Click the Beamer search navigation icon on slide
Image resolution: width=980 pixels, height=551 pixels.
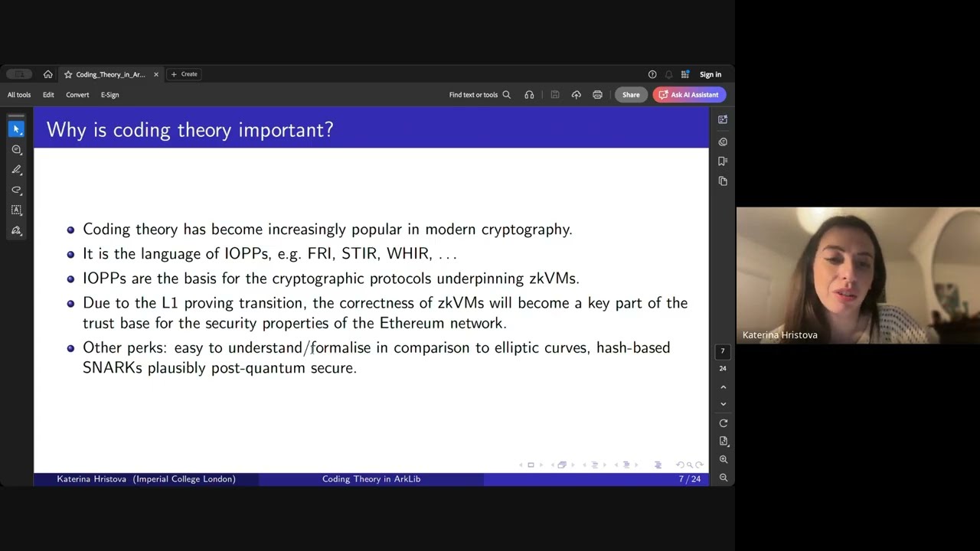(x=690, y=465)
